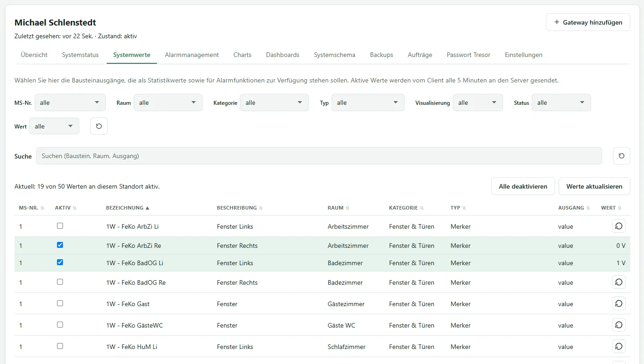
Task: Enable checkbox for 1W - FeKo HuM Li
Action: pos(60,346)
